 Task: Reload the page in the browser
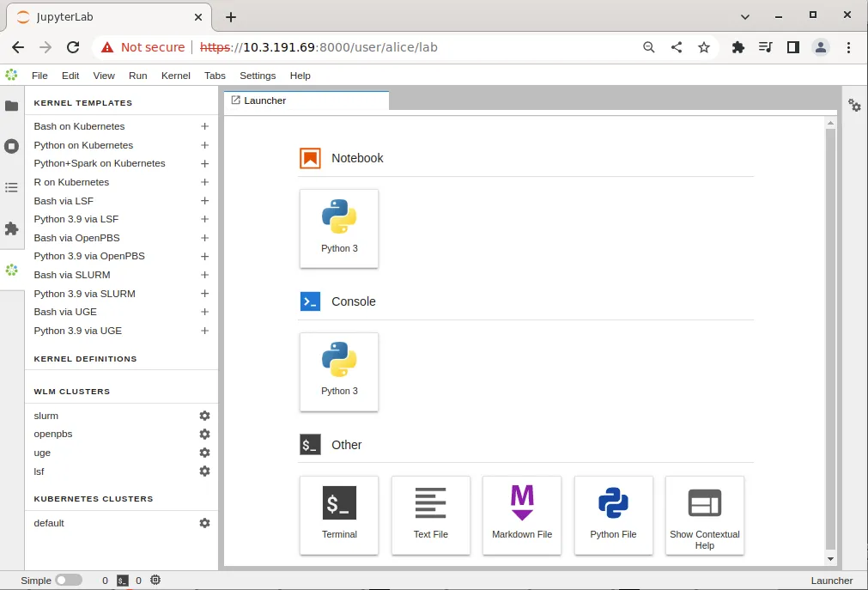tap(73, 47)
